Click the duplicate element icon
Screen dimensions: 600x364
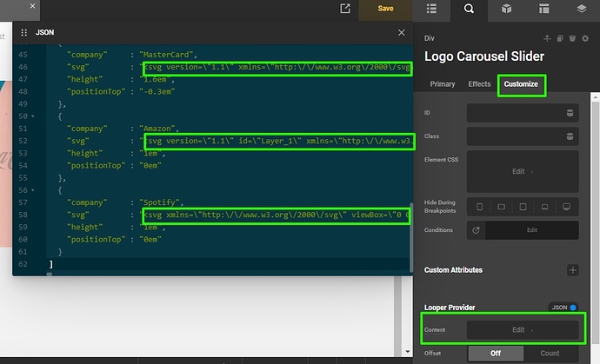559,38
